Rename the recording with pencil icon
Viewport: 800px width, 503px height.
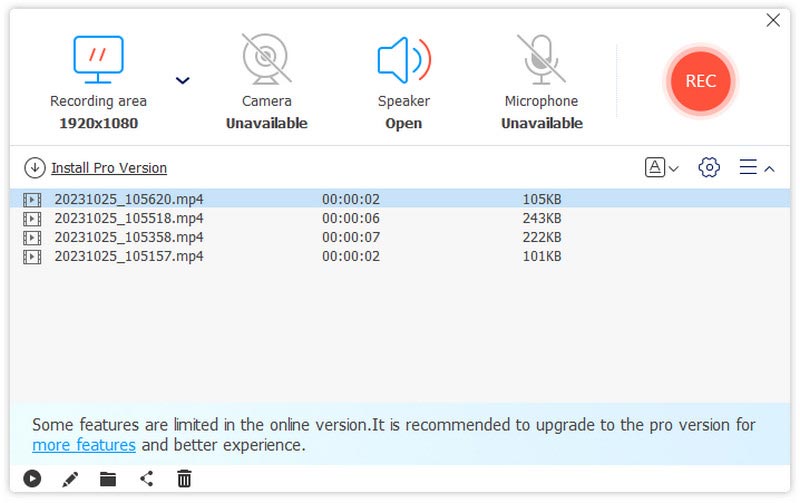[70, 479]
